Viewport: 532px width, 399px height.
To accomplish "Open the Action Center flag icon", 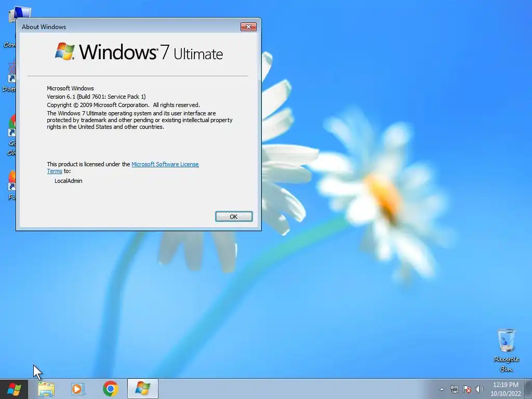I will tap(467, 389).
